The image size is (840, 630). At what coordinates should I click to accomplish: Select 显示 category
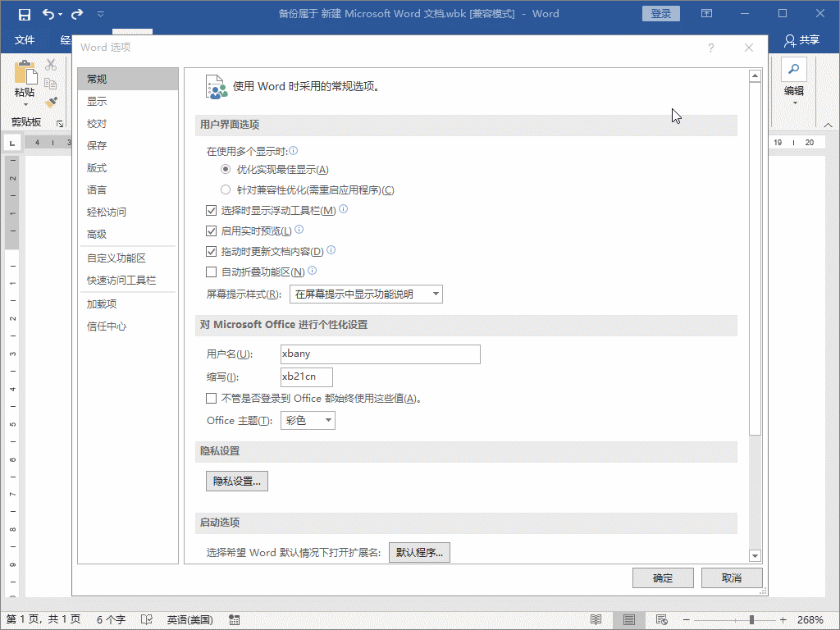[x=128, y=101]
